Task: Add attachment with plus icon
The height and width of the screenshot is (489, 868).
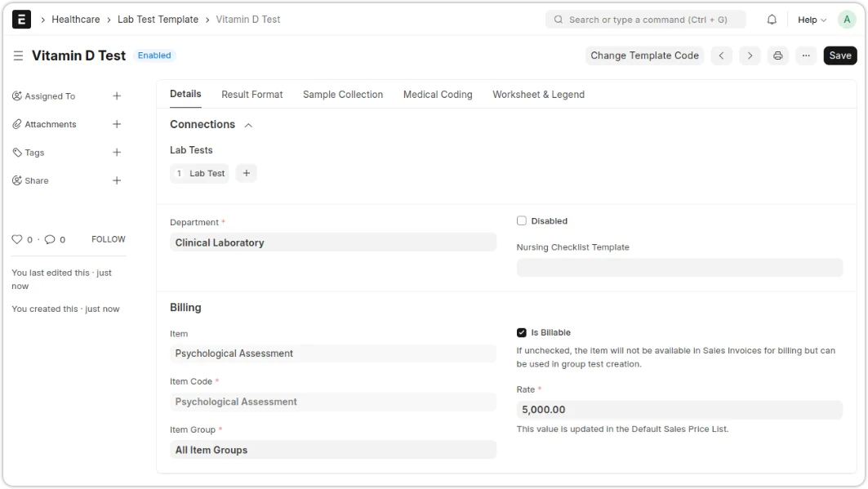Action: [117, 124]
